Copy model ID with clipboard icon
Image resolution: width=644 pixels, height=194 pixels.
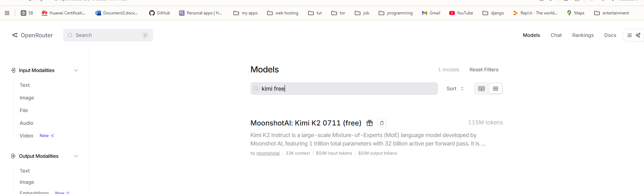click(x=382, y=123)
